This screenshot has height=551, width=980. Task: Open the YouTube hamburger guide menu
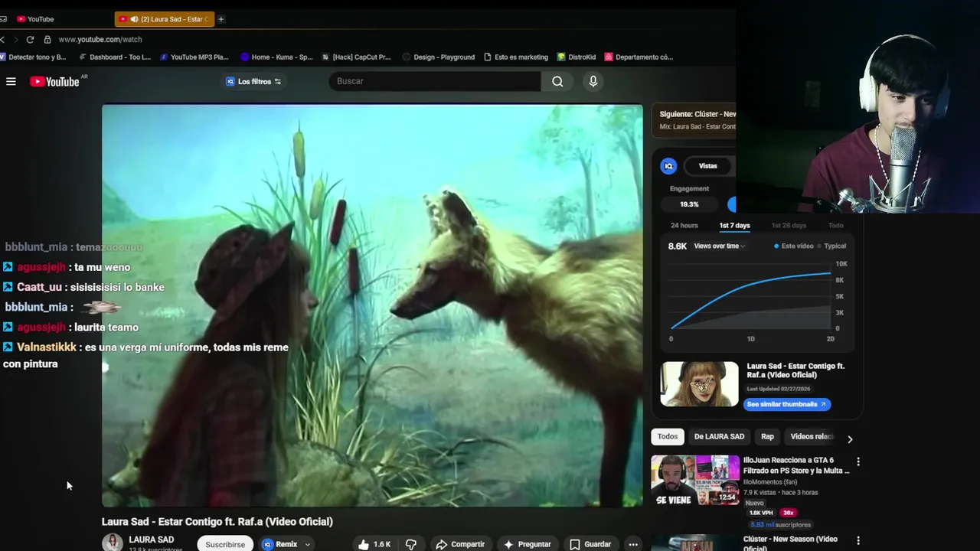(x=11, y=81)
